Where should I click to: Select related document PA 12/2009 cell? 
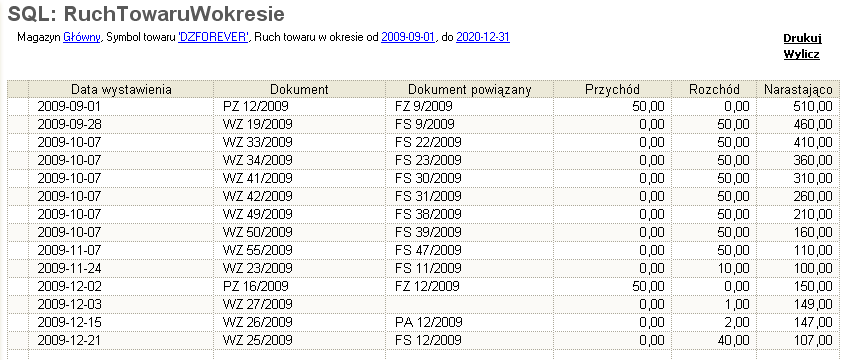coord(469,322)
